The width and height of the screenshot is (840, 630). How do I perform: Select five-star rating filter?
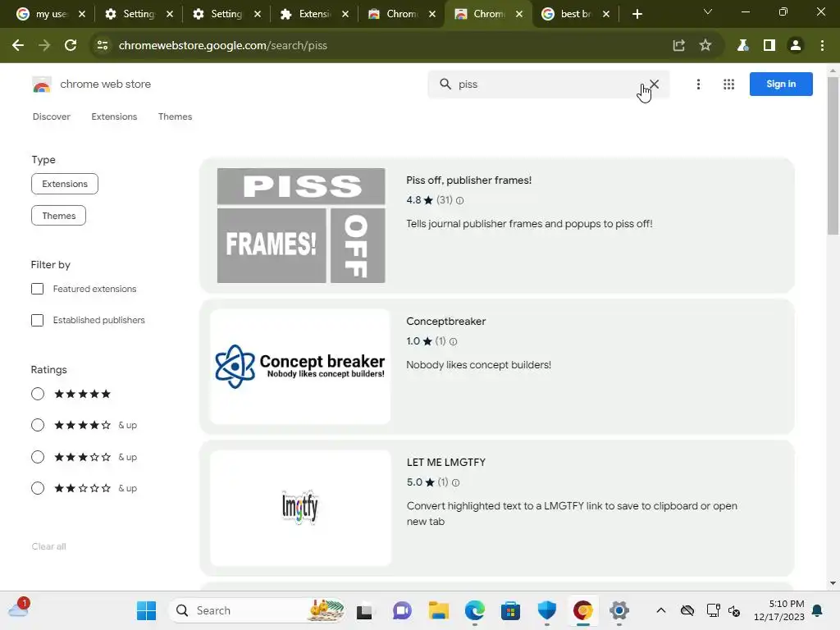[38, 394]
